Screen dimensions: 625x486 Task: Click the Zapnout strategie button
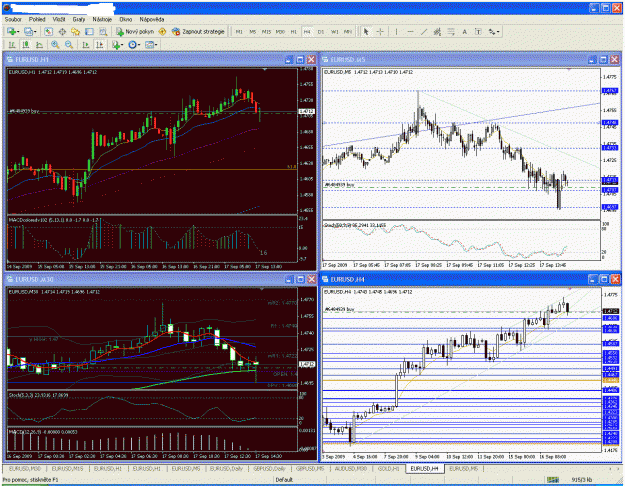coord(198,31)
